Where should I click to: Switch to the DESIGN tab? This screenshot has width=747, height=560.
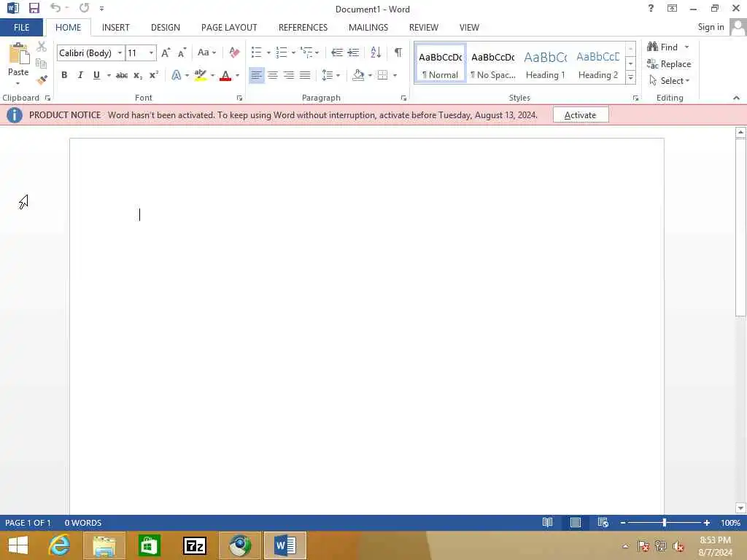[x=166, y=28]
